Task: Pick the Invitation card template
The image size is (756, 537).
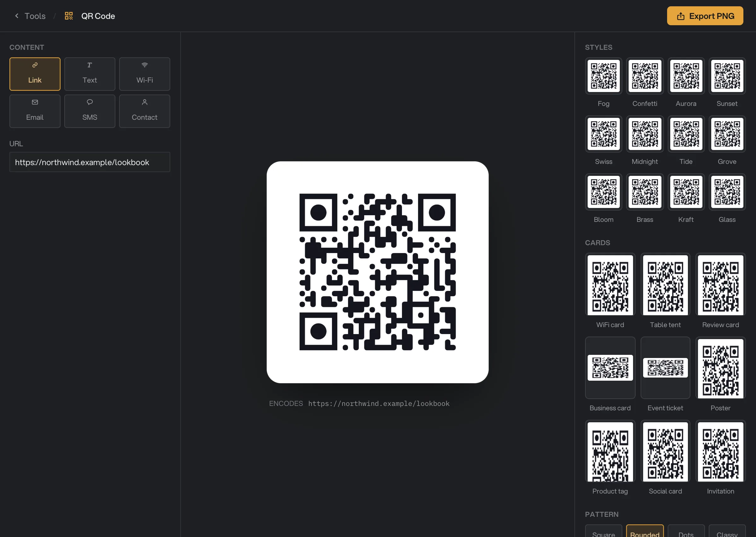Action: 720,451
